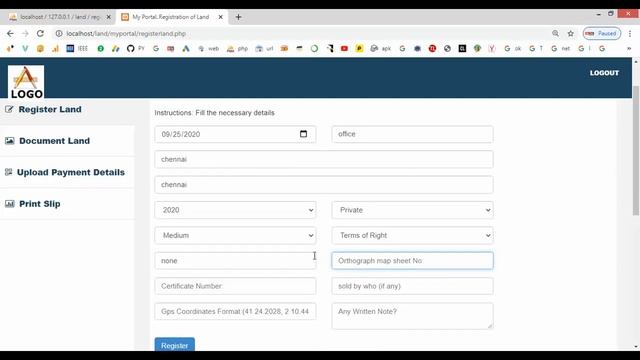Reload the page with refresh icon
The height and width of the screenshot is (360, 640).
coord(40,33)
